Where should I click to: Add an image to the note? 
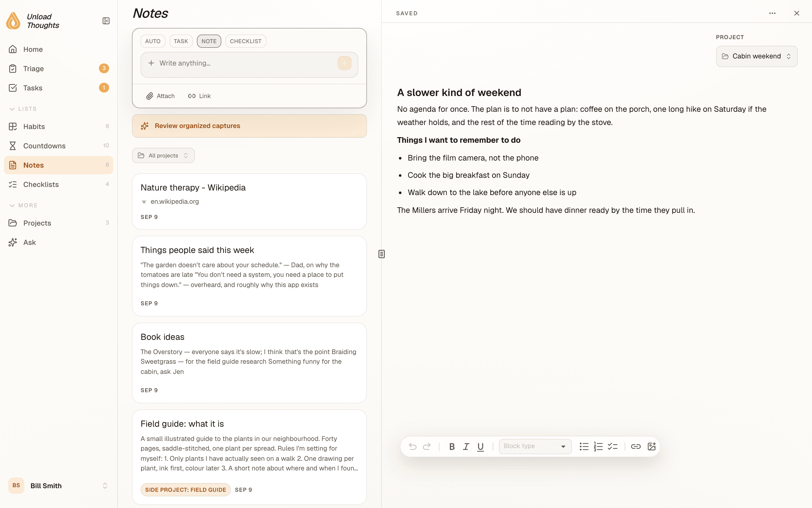tap(652, 447)
